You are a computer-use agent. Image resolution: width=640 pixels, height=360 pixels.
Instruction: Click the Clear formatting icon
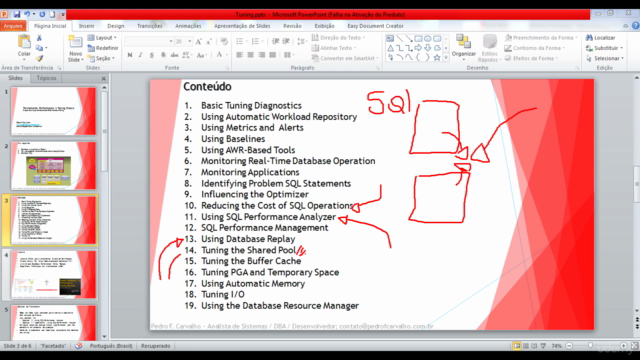[224, 41]
